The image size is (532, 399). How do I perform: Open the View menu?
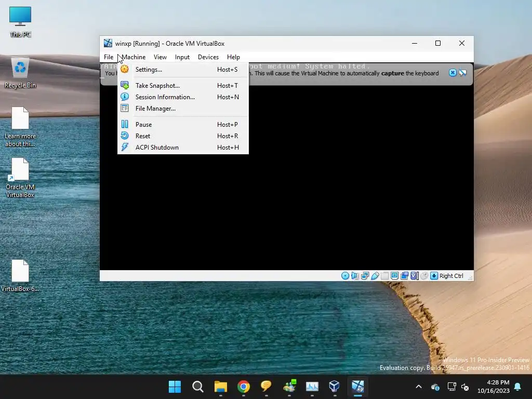pos(160,57)
